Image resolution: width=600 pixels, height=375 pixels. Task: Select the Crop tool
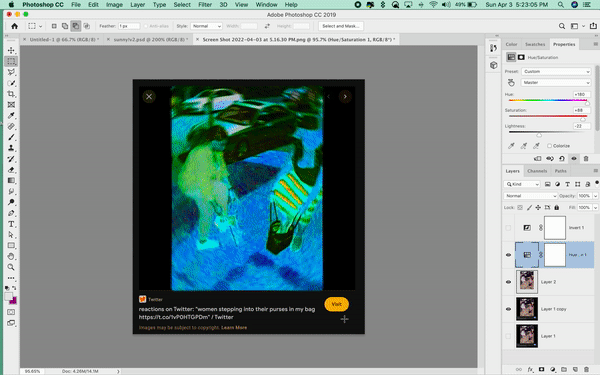pos(11,94)
